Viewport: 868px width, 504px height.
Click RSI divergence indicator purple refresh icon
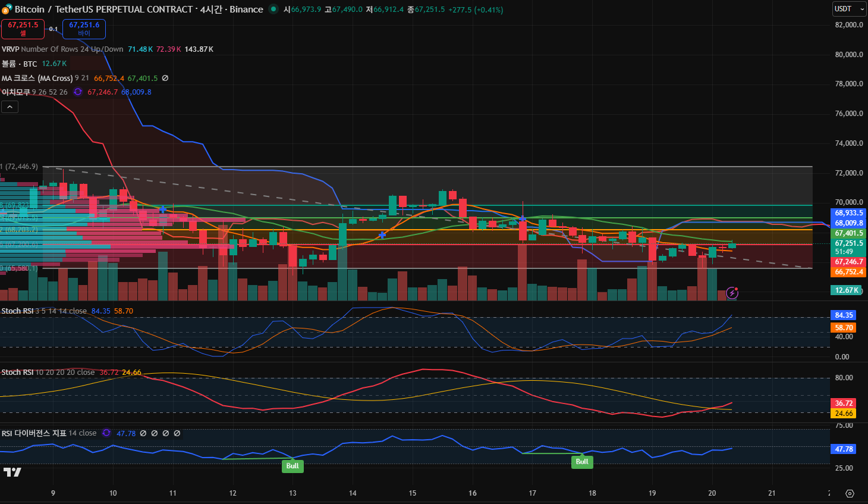(x=106, y=433)
